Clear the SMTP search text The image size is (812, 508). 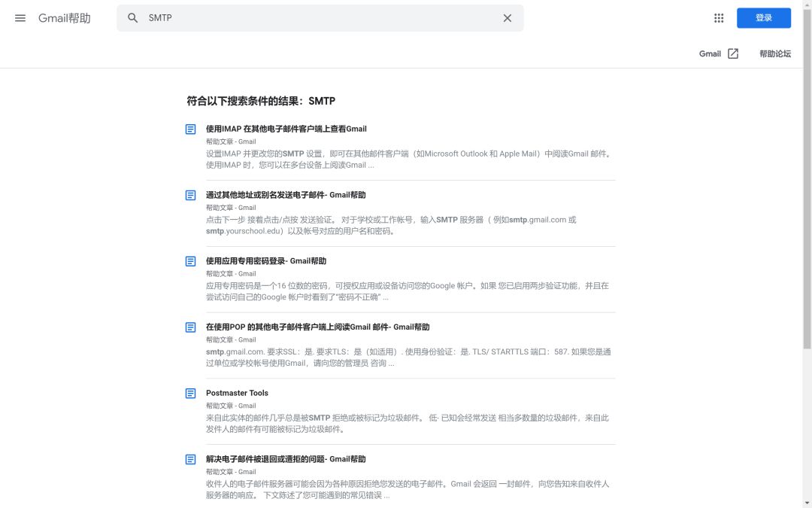click(507, 18)
